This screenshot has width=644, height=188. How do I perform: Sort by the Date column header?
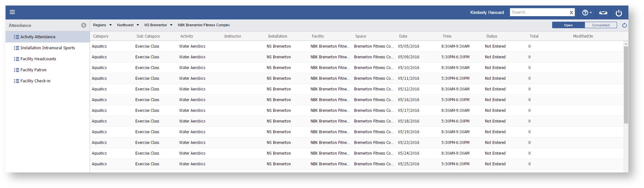pos(403,36)
